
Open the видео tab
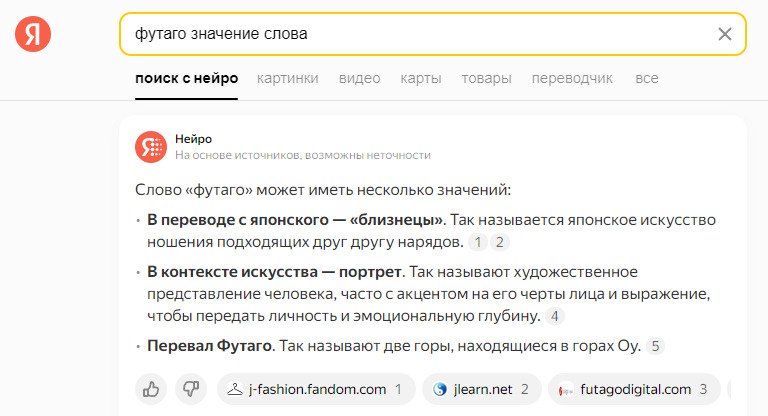359,78
